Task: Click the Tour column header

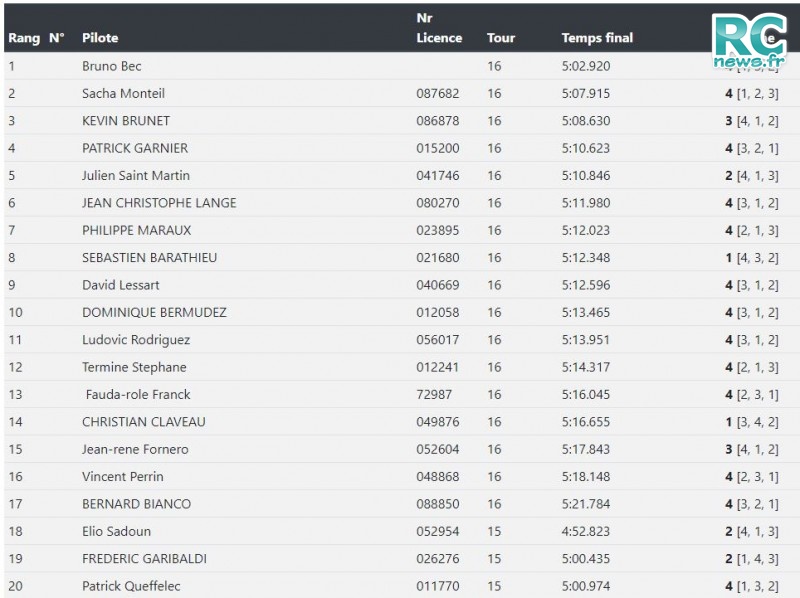Action: (501, 38)
